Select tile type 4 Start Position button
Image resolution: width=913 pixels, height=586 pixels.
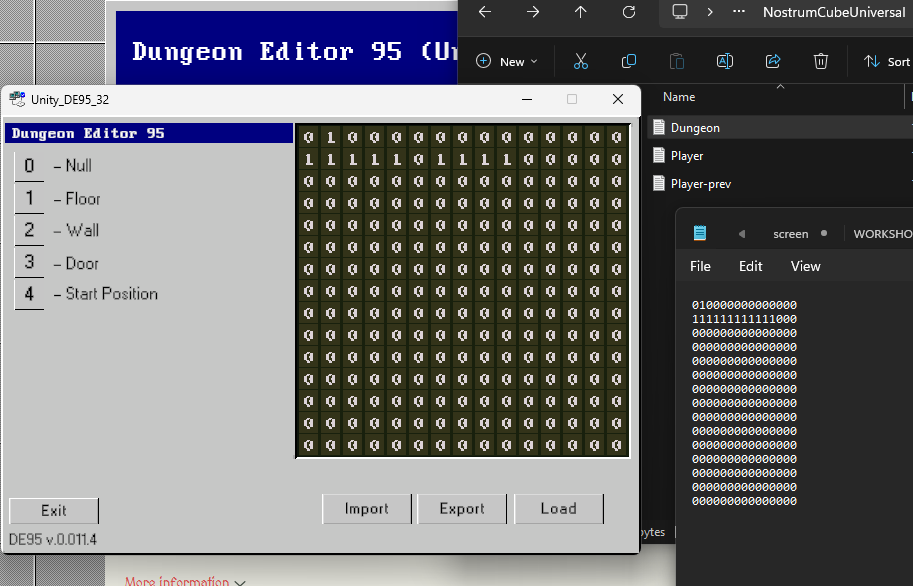click(x=29, y=294)
